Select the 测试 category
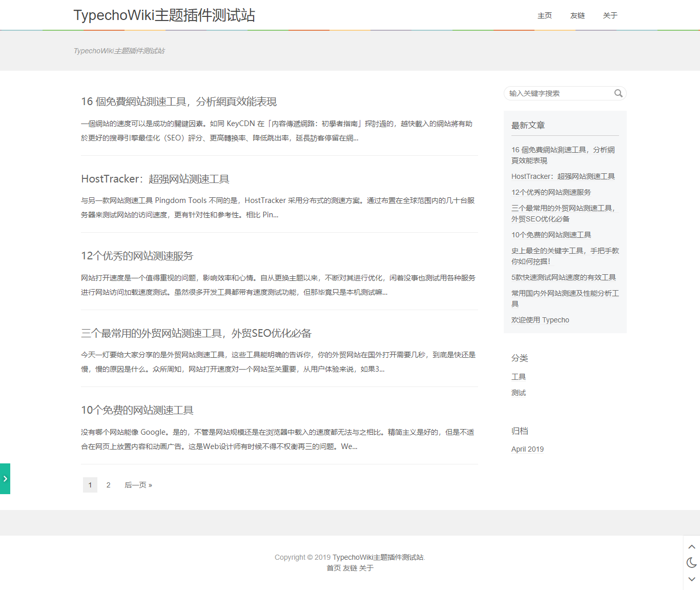 (x=519, y=393)
